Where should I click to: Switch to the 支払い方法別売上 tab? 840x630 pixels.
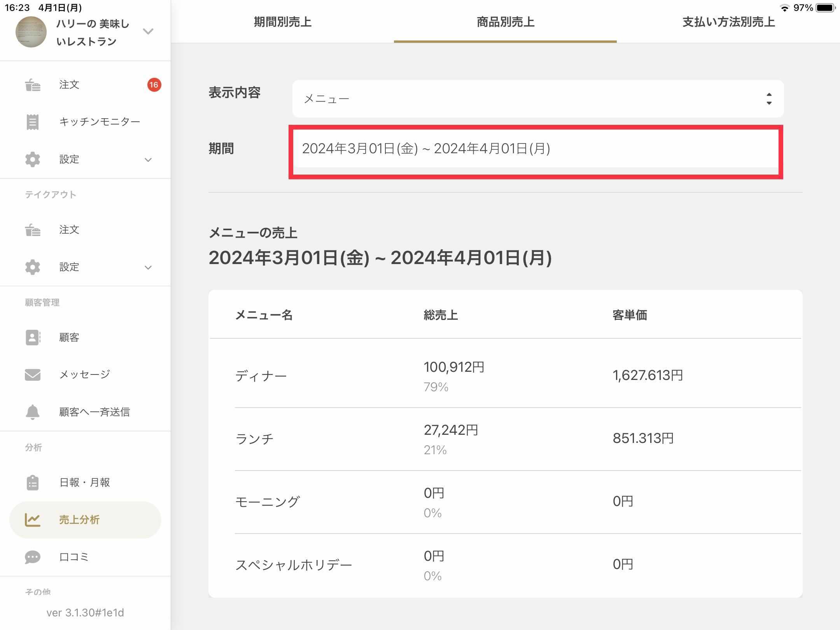pos(728,22)
